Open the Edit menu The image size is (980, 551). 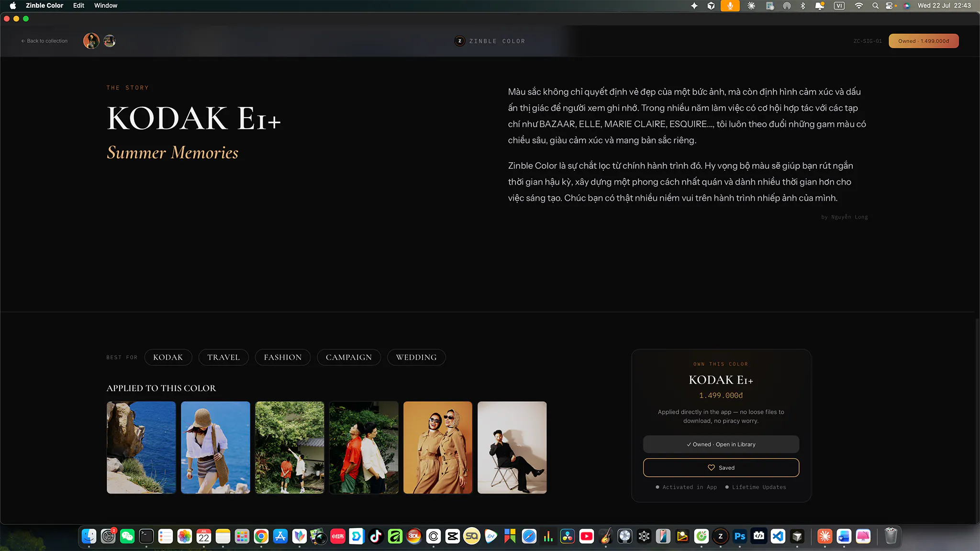pyautogui.click(x=78, y=6)
